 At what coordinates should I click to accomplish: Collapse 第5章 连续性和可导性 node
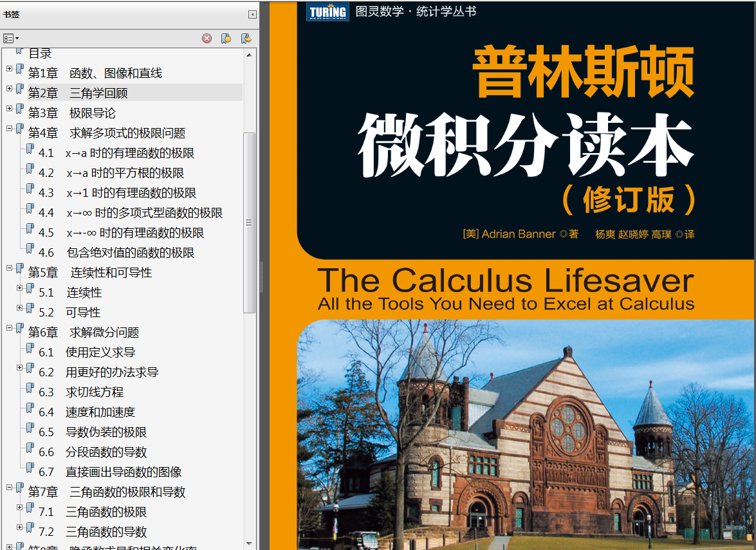point(9,268)
